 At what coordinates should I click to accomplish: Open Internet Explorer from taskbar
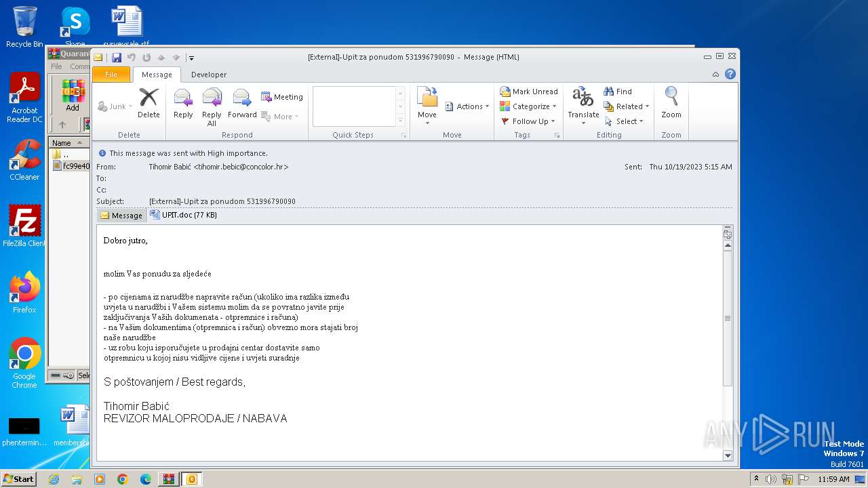(x=54, y=479)
